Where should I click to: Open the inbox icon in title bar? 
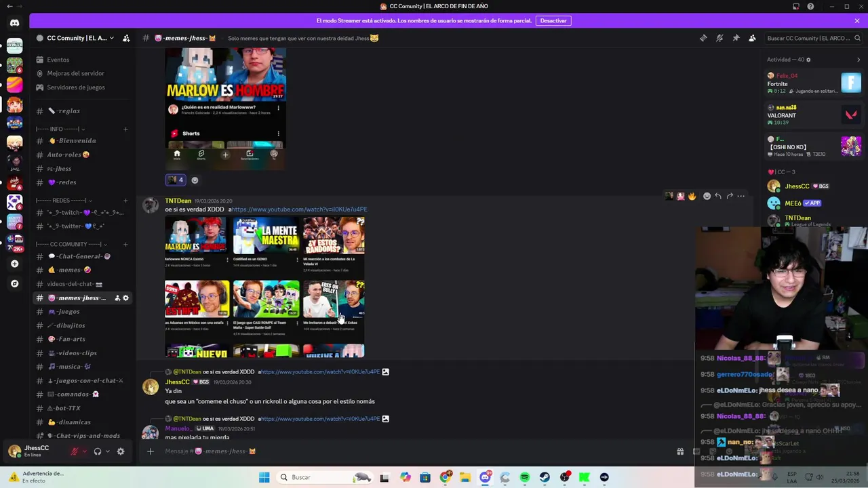click(796, 6)
